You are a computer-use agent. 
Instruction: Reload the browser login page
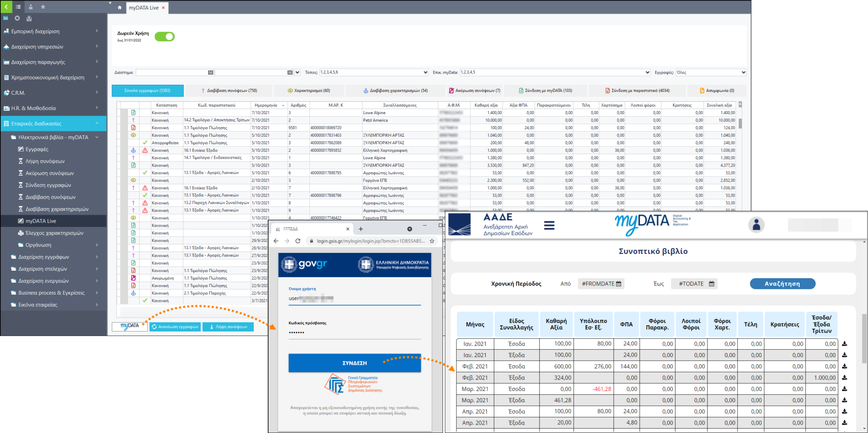click(298, 241)
